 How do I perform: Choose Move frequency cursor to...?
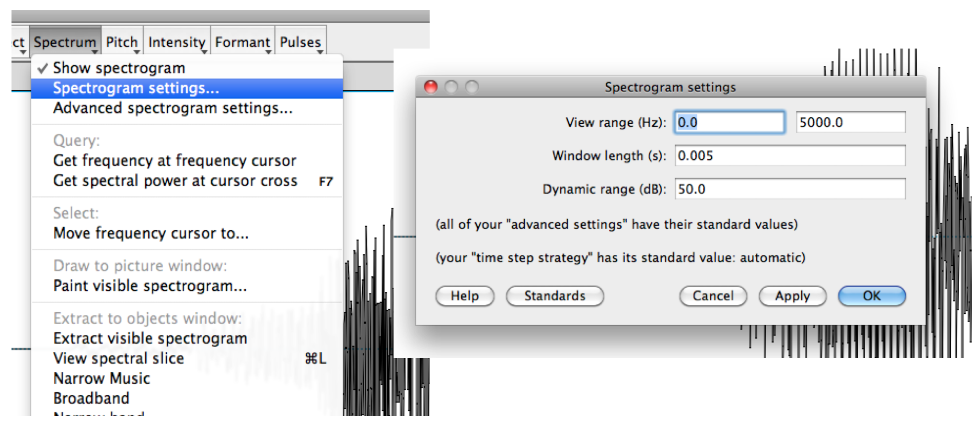tap(187, 233)
